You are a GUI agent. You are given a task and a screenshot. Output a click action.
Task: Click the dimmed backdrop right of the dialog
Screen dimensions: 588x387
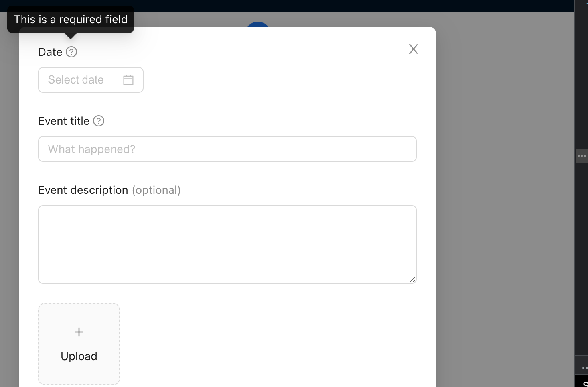[505, 201]
